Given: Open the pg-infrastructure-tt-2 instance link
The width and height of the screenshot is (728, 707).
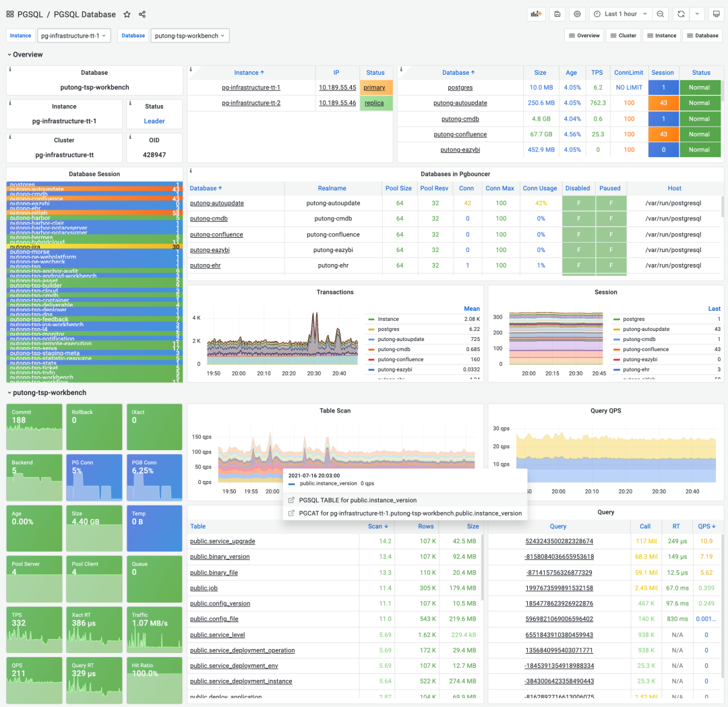Looking at the screenshot, I should pos(251,103).
